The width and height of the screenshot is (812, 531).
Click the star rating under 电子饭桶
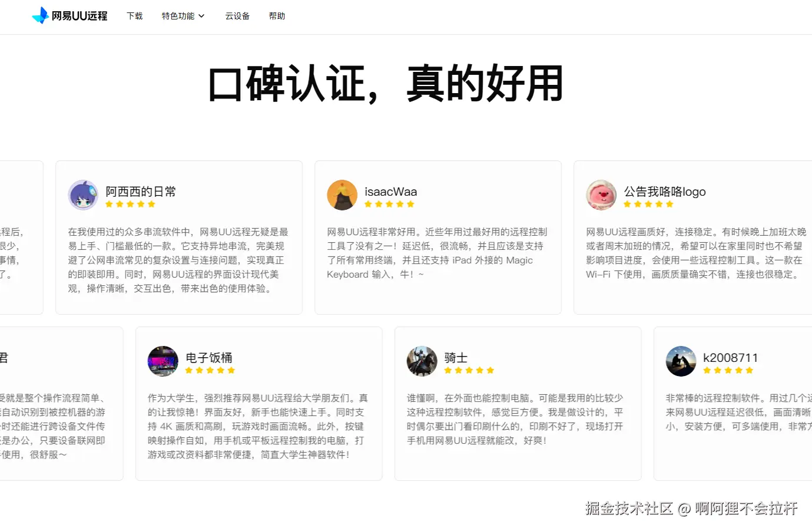tap(210, 370)
